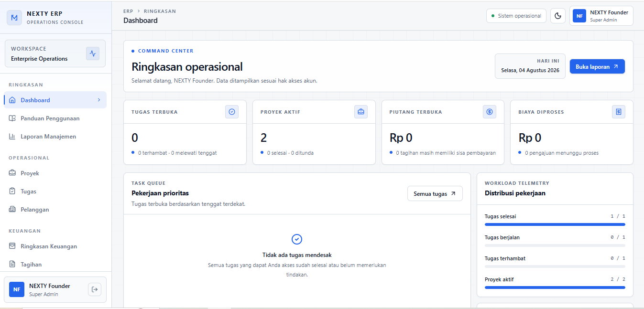Open Panduan Penggunaan in the sidebar

(55, 118)
